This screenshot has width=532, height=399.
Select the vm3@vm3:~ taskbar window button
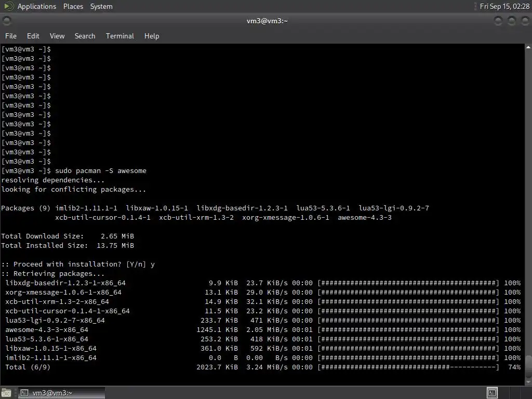(61, 393)
